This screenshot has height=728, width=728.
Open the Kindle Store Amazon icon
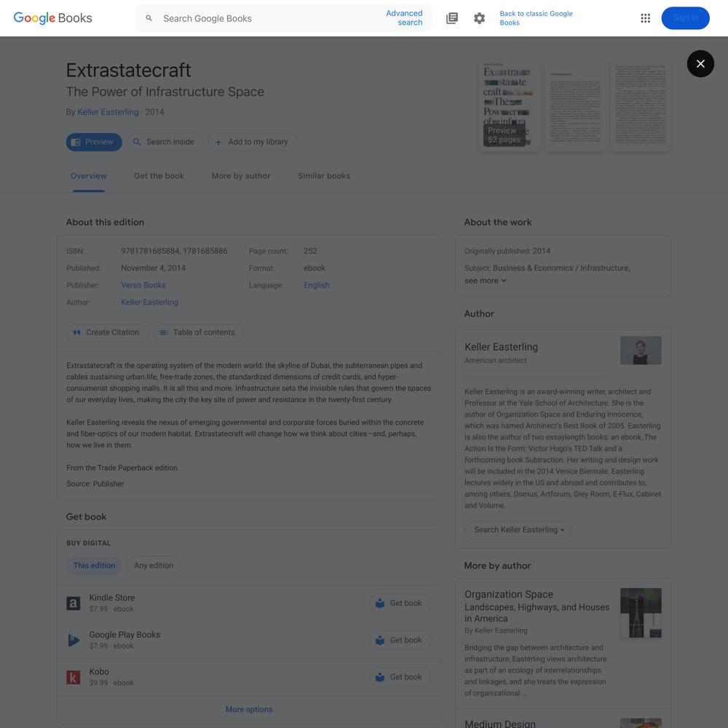point(74,603)
